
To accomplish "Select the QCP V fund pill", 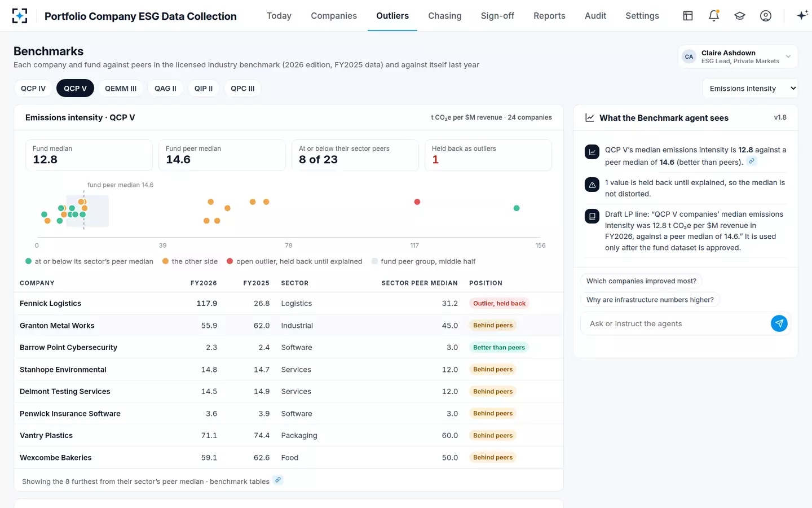I will pos(75,89).
